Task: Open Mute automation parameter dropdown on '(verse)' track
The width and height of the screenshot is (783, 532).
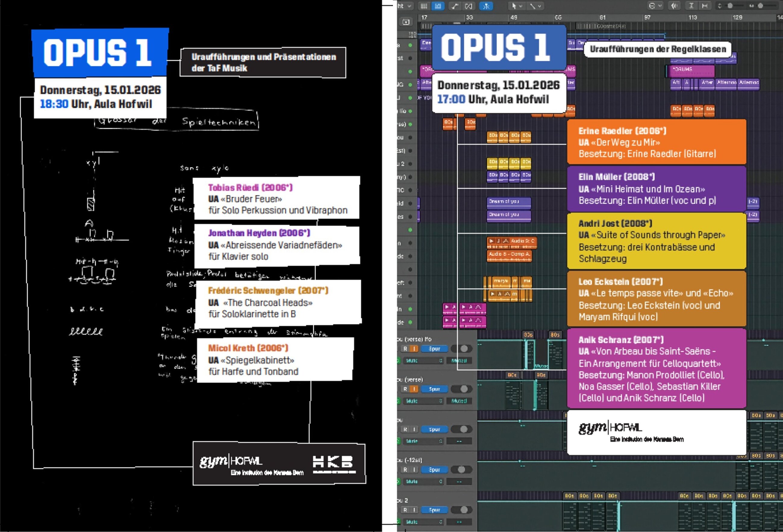Action: click(x=423, y=401)
